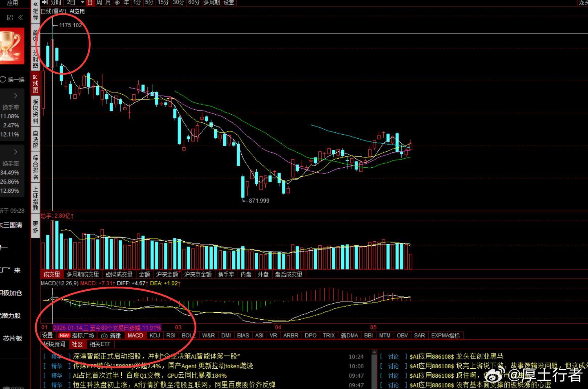Open the 板块资料 side tab
The image size is (588, 389).
click(36, 111)
